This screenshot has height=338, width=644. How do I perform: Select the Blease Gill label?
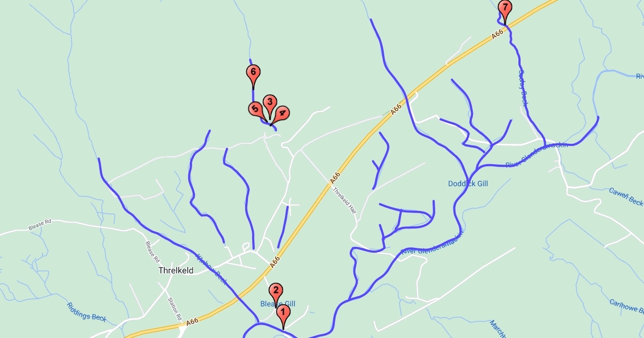click(278, 304)
